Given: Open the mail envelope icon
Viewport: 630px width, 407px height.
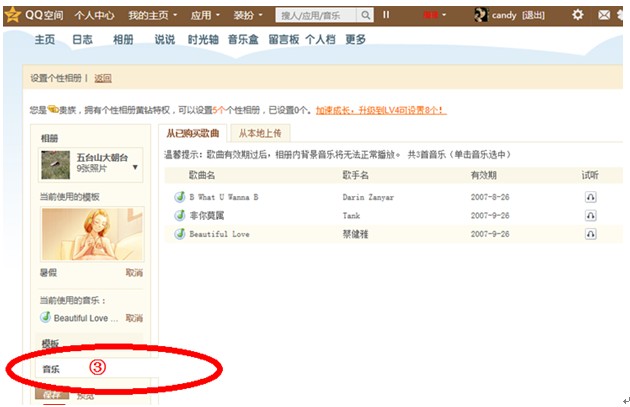Looking at the screenshot, I should point(604,15).
